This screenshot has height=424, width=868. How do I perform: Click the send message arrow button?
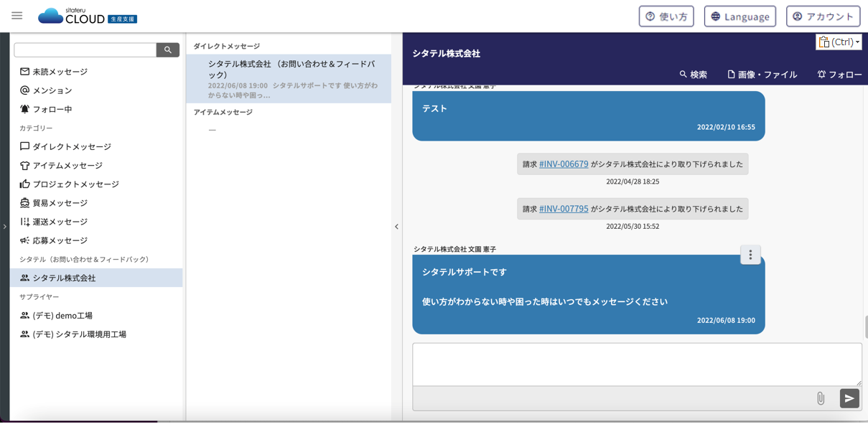[x=849, y=398]
